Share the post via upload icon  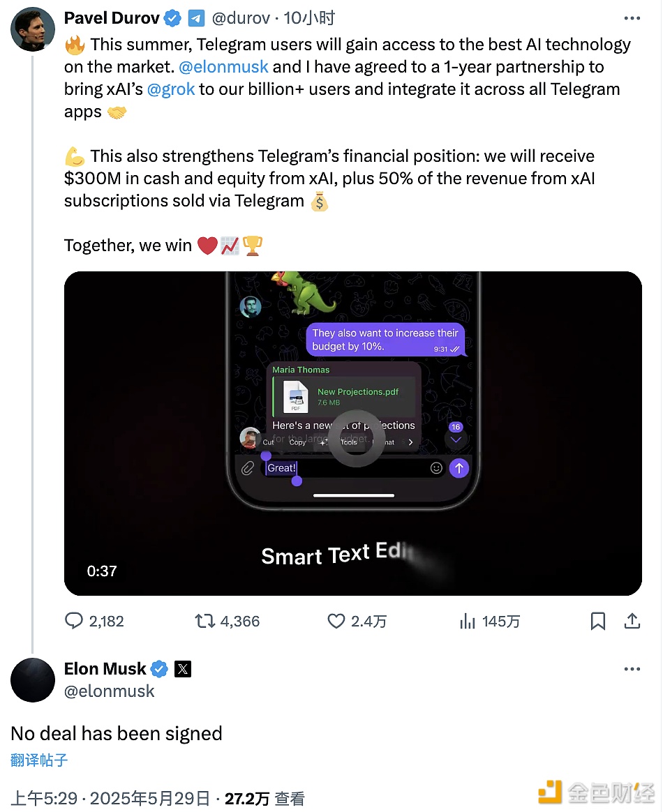(x=632, y=621)
